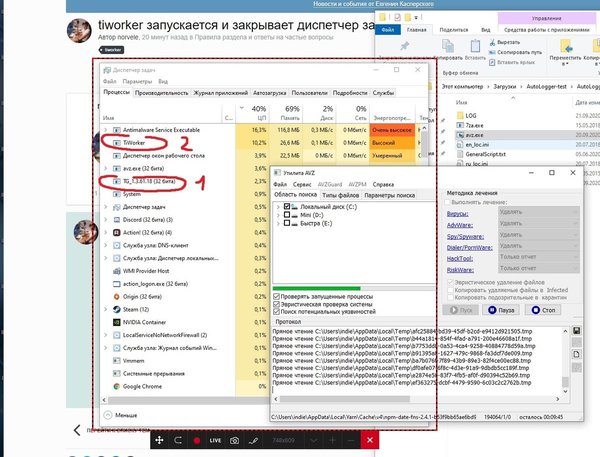Screen dimensions: 600x457
Task: Open the RiskWare link in AVZ treatment panel
Action: 460,270
